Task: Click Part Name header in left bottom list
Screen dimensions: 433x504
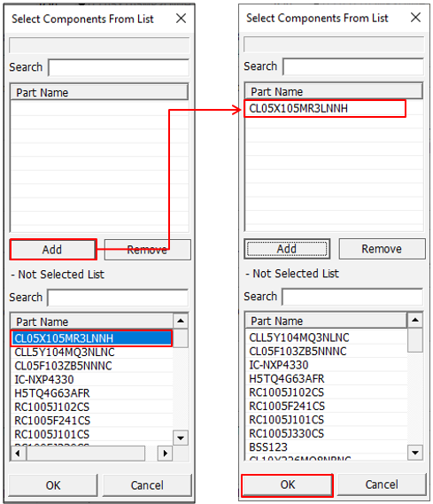Action: click(92, 322)
